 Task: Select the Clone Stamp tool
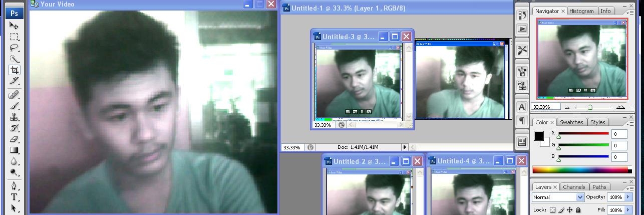coord(14,117)
